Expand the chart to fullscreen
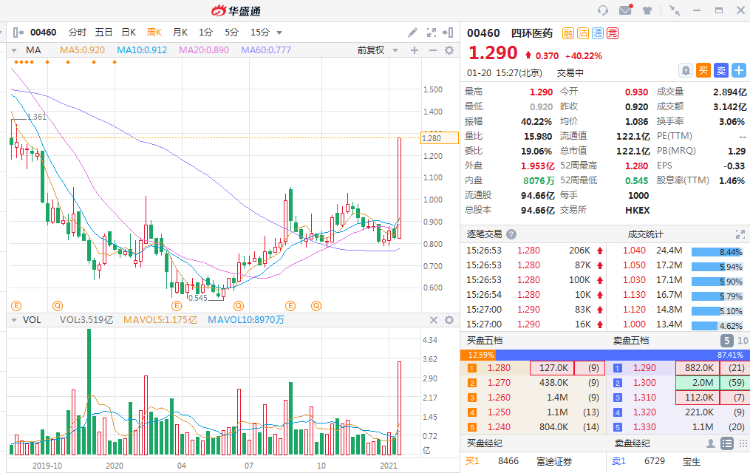 431,33
